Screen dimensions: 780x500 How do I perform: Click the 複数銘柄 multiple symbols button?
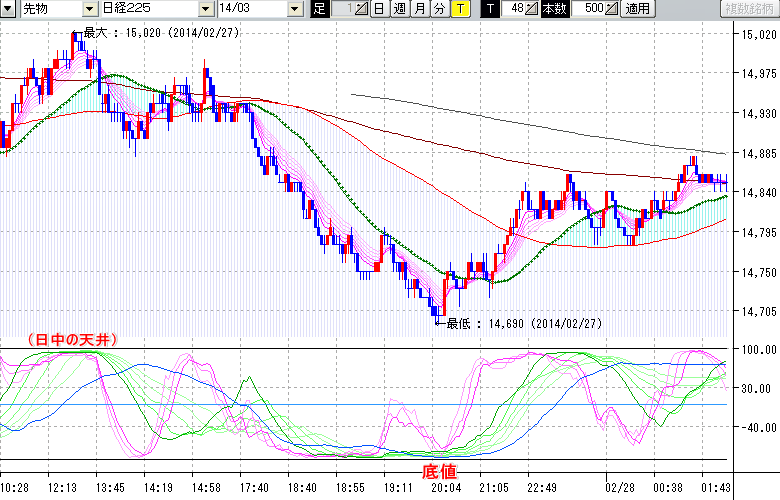point(748,9)
